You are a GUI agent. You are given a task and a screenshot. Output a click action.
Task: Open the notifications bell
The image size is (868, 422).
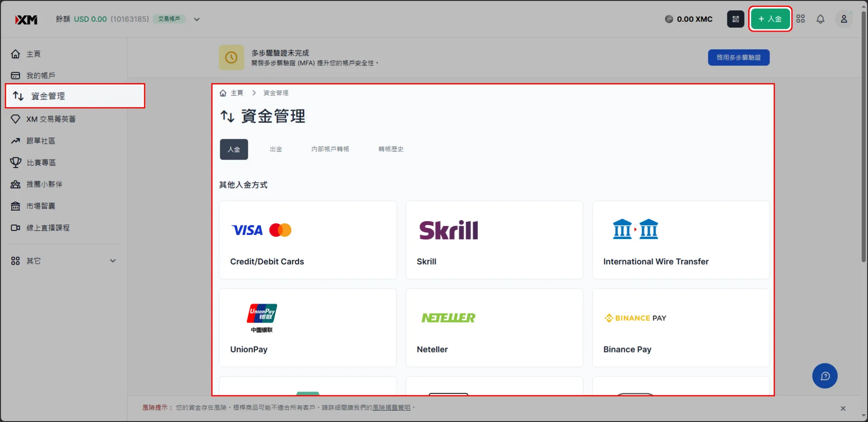[x=821, y=19]
